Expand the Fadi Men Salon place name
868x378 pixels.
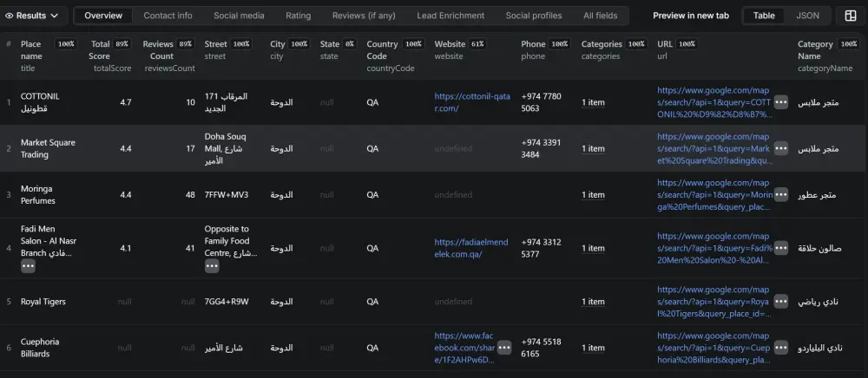29,266
